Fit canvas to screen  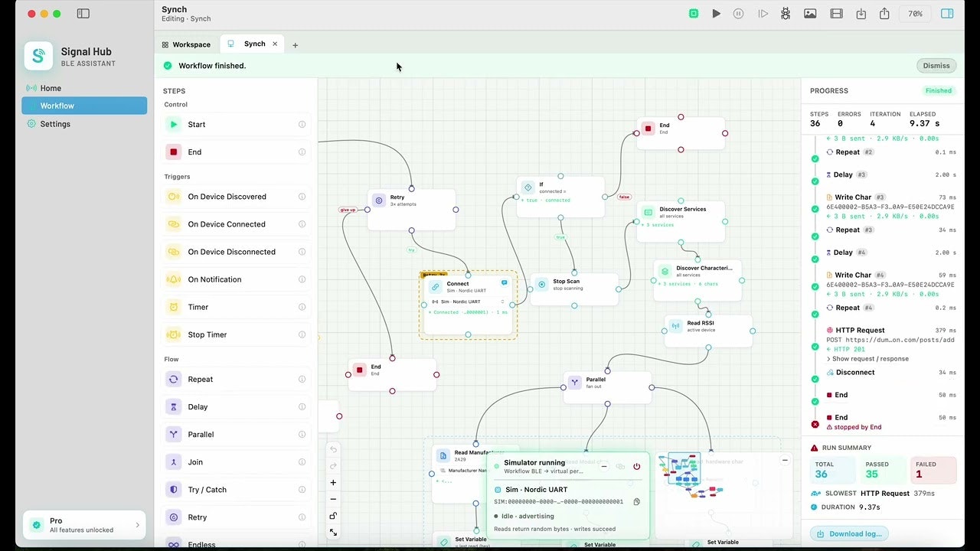(x=333, y=532)
